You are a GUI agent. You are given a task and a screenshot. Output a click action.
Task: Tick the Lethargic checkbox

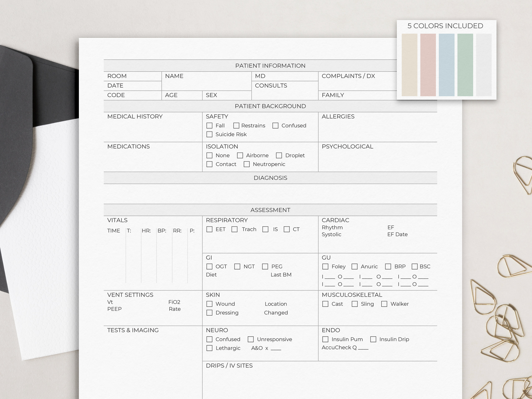click(x=209, y=348)
